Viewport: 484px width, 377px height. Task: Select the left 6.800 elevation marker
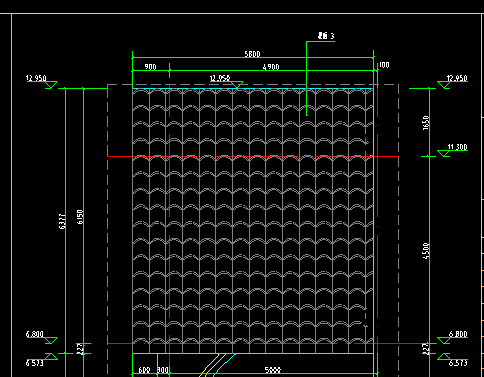click(41, 337)
